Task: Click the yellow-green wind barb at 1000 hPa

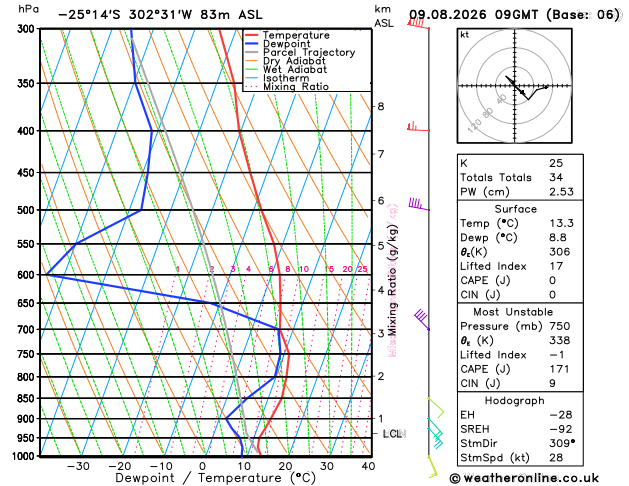Action: point(432,467)
